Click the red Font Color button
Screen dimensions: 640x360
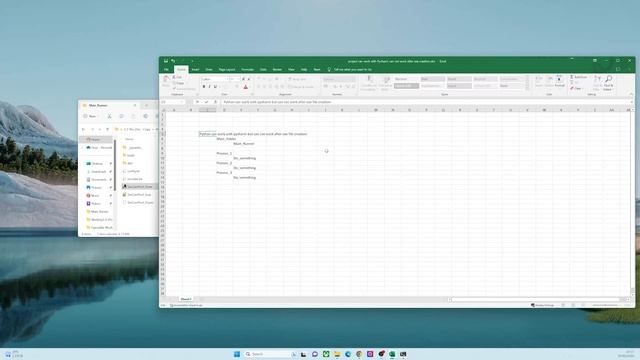coord(246,87)
